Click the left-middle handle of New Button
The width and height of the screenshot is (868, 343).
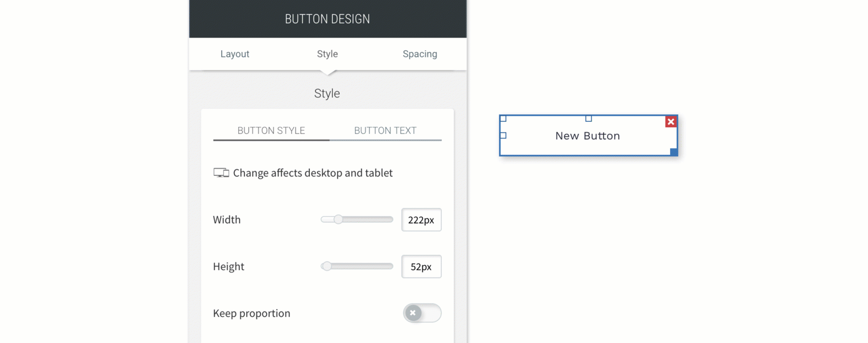point(503,136)
